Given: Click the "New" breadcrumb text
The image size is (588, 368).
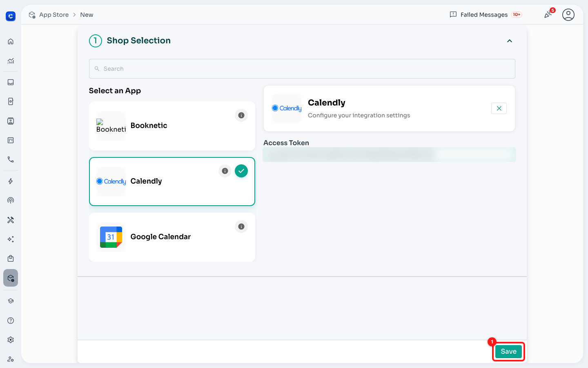Looking at the screenshot, I should (87, 15).
